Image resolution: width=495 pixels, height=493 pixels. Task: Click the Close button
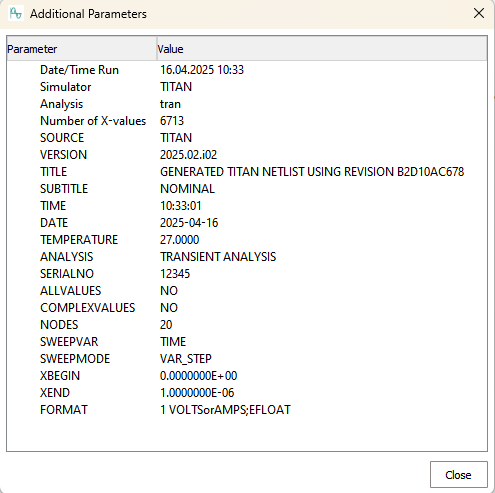coord(459,475)
